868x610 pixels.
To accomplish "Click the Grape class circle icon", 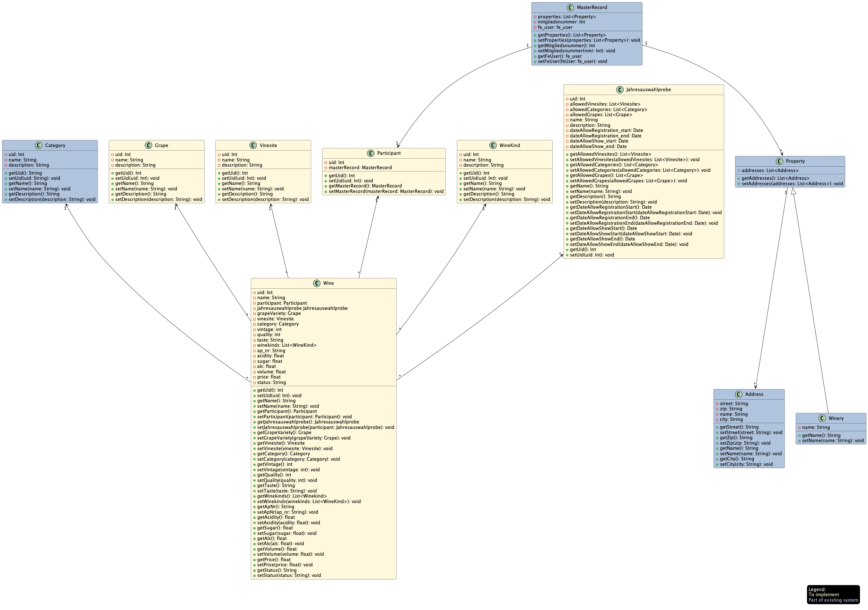I will [x=148, y=145].
